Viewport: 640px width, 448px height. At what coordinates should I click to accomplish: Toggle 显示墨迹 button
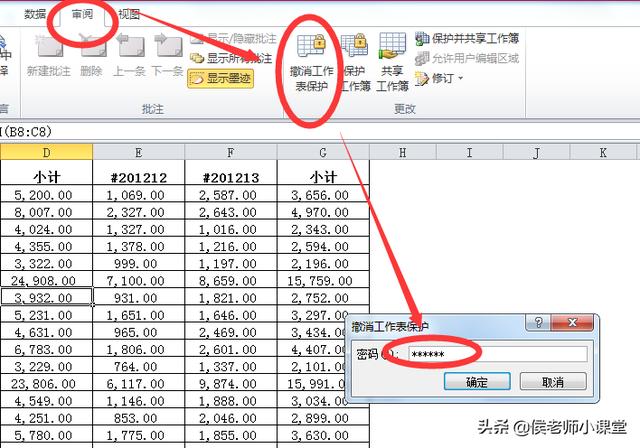coord(220,78)
